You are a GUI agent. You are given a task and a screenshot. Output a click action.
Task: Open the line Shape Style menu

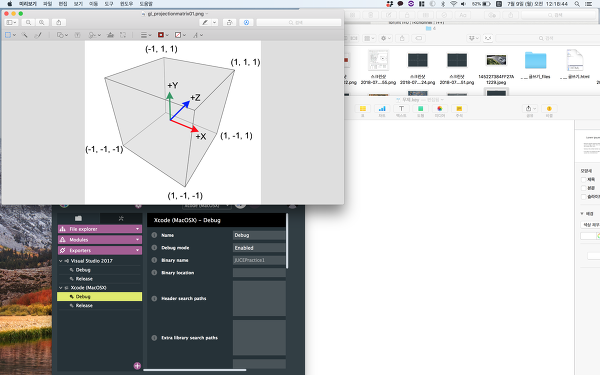click(x=146, y=35)
